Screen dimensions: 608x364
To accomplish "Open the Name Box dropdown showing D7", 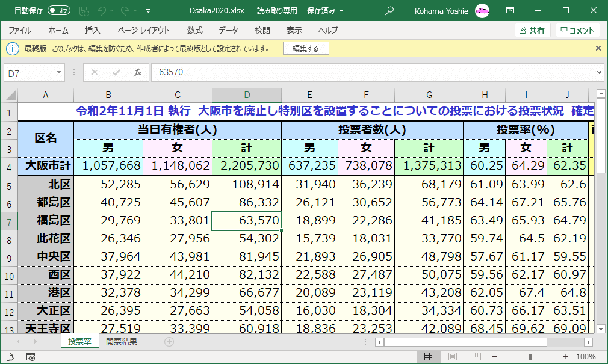I will (58, 72).
